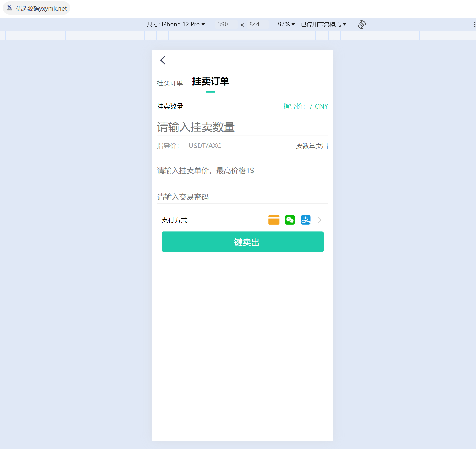Open the three-dot more options menu
Screen dimensions: 476x449
pos(474,25)
